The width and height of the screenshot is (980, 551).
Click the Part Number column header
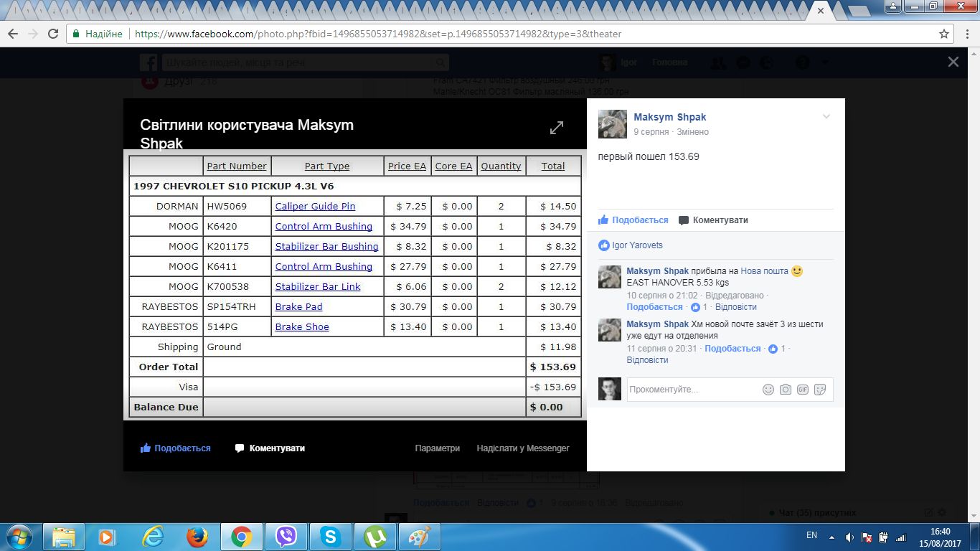237,166
